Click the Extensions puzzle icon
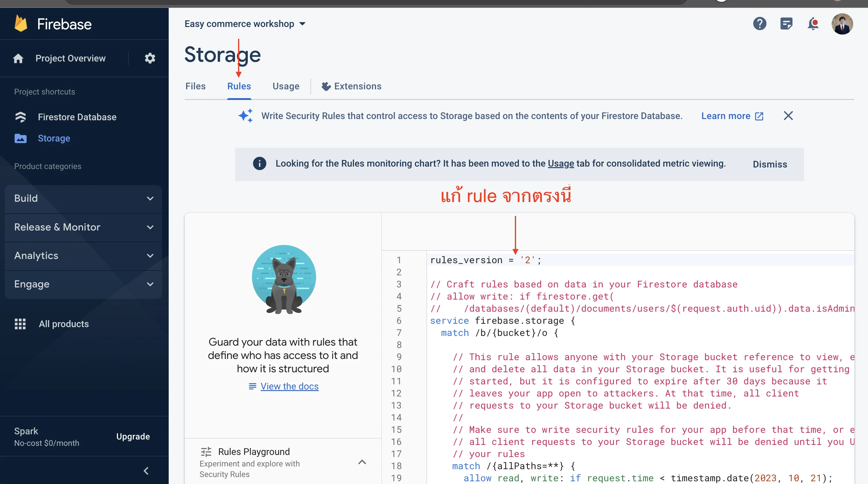Viewport: 868px width, 484px height. pyautogui.click(x=326, y=86)
